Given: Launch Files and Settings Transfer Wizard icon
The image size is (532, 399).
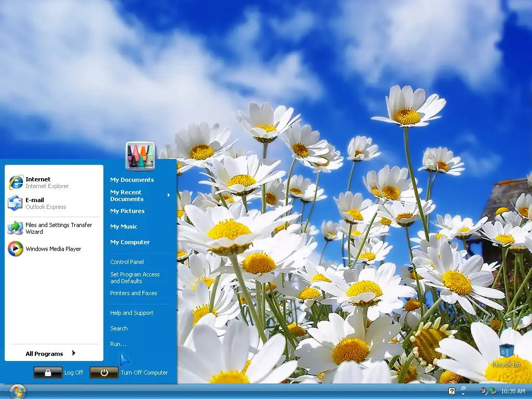Looking at the screenshot, I should tap(15, 228).
